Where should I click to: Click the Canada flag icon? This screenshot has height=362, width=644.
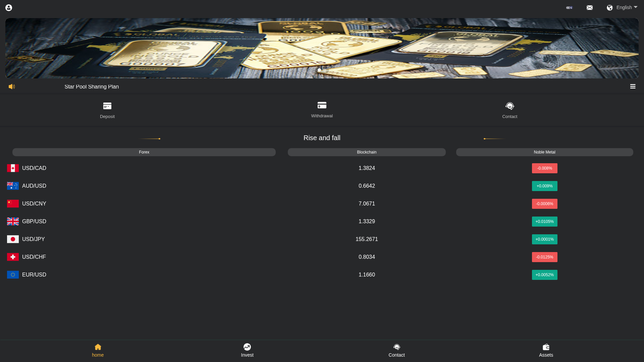13,168
